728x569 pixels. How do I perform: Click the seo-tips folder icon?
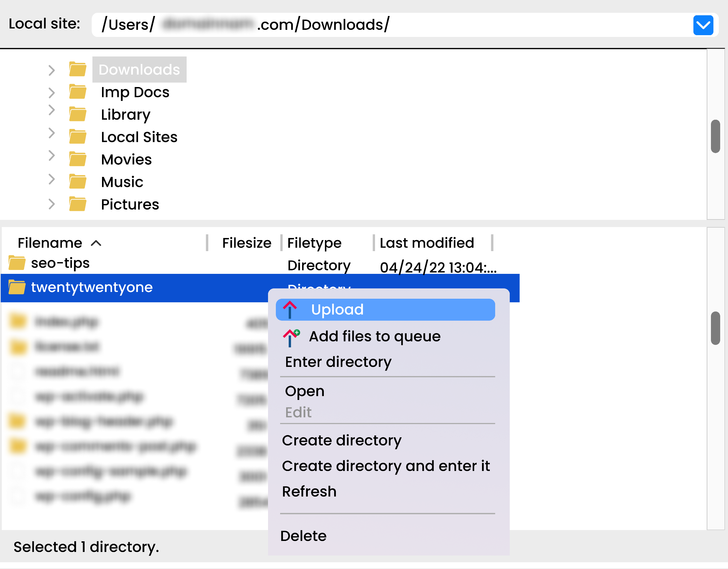pos(17,263)
